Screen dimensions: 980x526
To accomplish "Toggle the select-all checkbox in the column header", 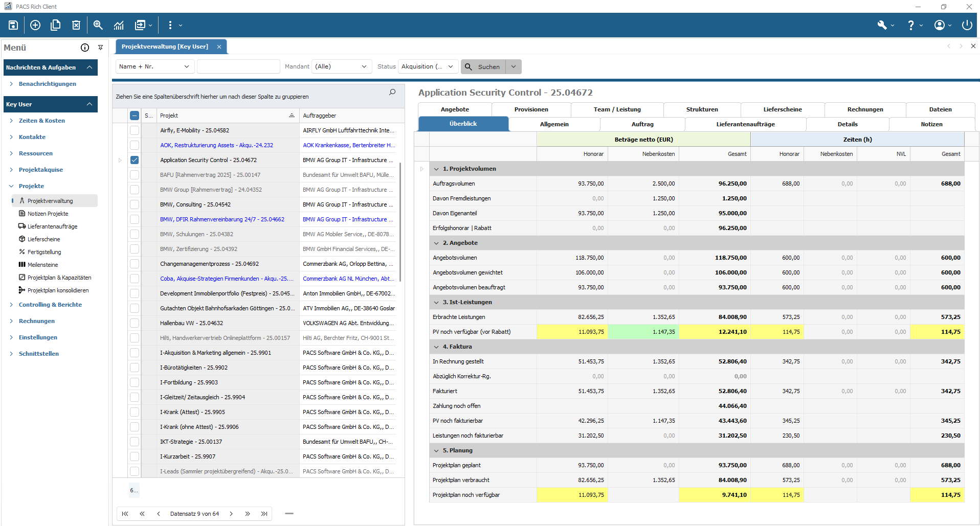I will 135,116.
